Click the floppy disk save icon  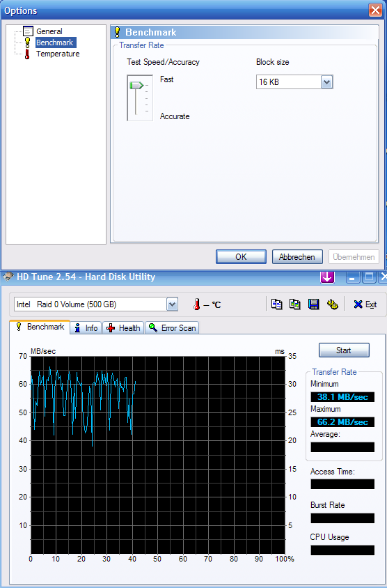313,304
